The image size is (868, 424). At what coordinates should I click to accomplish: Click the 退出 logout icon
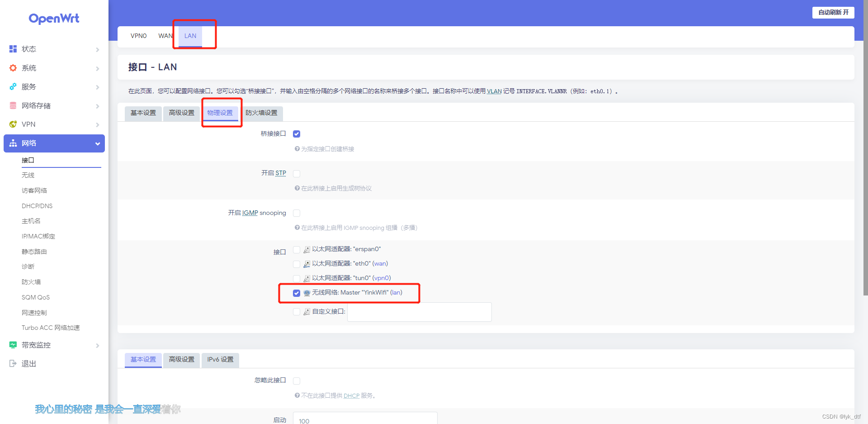13,363
